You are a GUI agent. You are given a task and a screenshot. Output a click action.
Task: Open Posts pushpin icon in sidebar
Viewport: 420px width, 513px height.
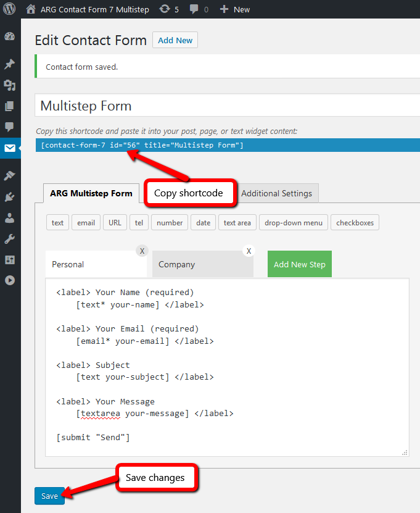point(10,64)
